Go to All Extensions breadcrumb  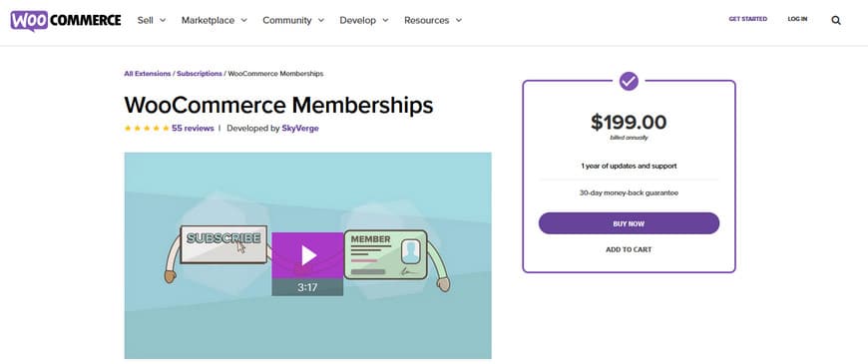click(148, 74)
